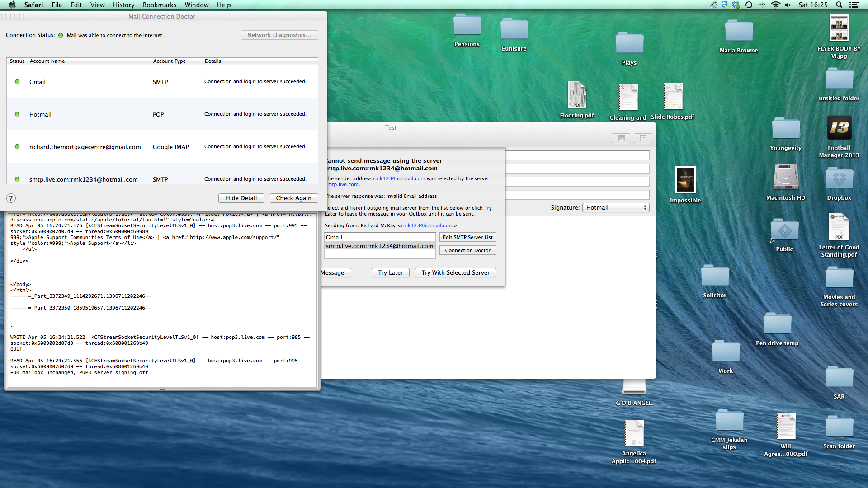Screen dimensions: 868x488
Task: Click the Dropbox menu bar icon
Action: click(x=736, y=5)
